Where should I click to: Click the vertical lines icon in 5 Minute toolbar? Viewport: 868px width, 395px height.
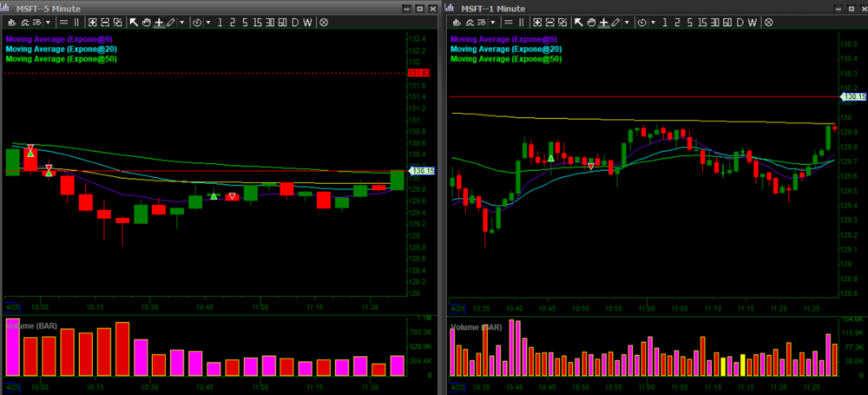[x=76, y=22]
